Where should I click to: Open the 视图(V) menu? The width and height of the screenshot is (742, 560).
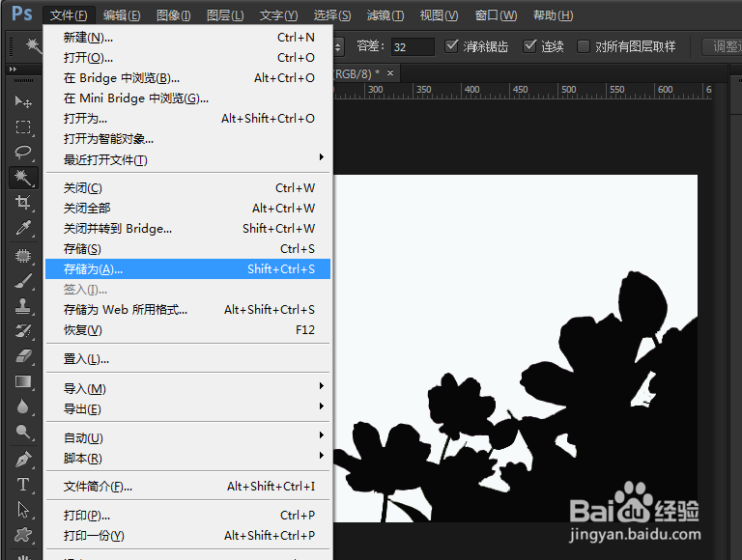(439, 15)
